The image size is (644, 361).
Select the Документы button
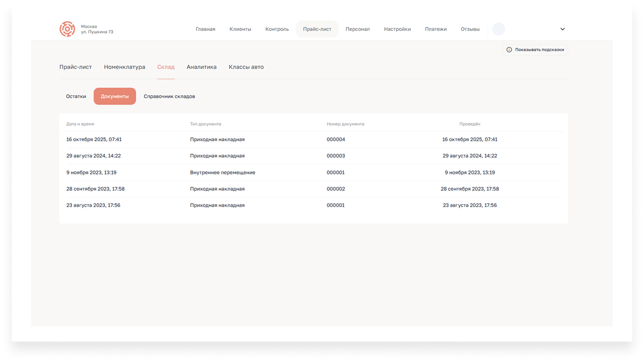[114, 96]
